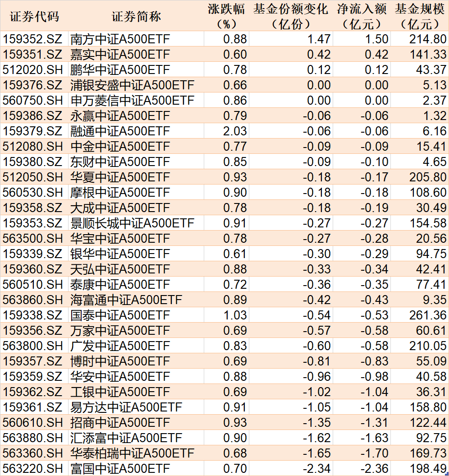Select the 鹏华中证A500ETF name cell

click(120, 70)
